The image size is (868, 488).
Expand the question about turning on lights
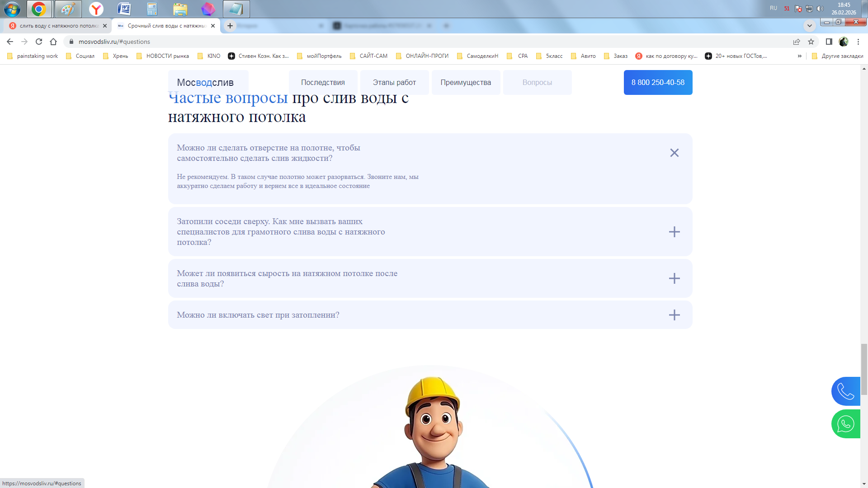point(674,315)
